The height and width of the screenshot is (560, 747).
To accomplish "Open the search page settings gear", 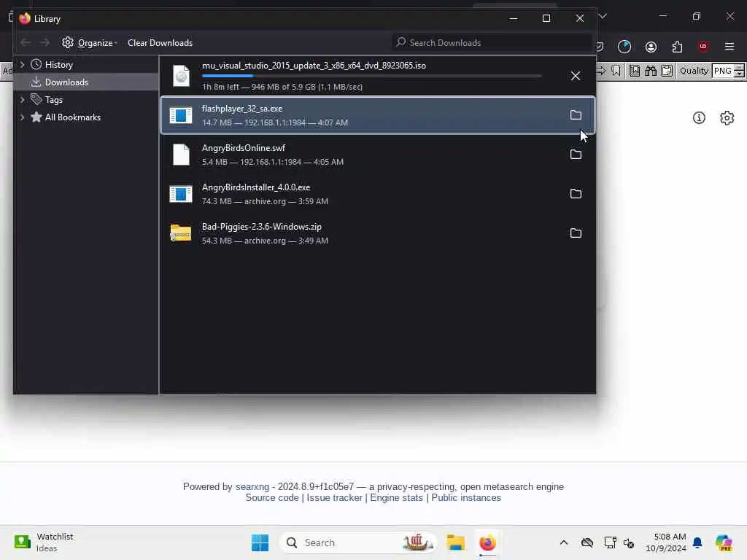I will [x=727, y=117].
